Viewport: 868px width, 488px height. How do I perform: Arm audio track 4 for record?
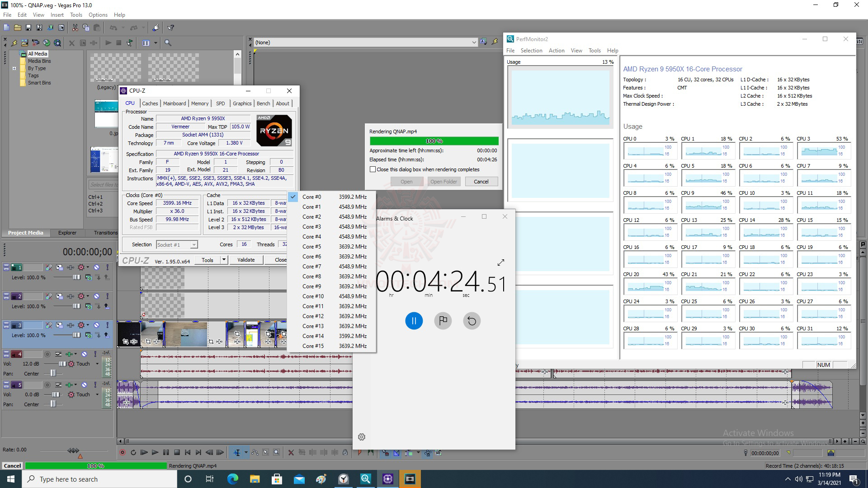pos(47,354)
